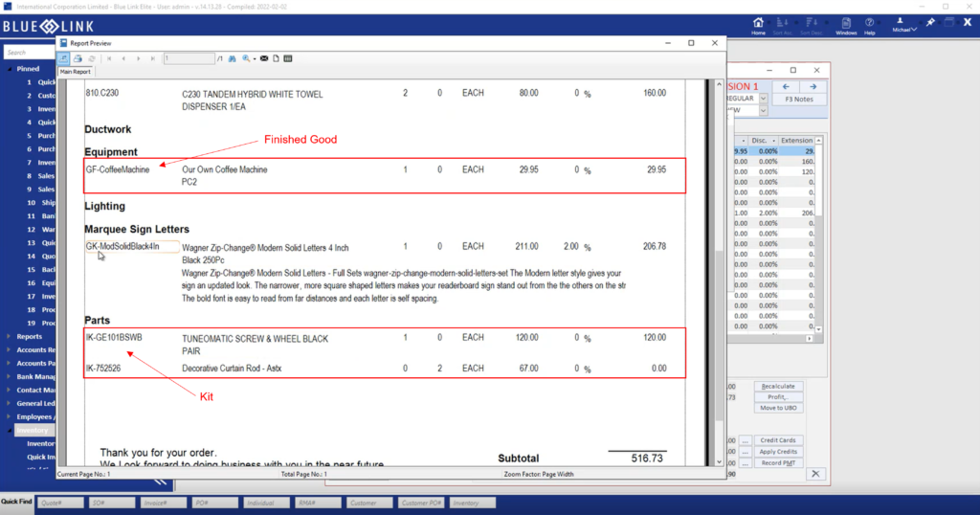Click the Home icon in top toolbar
This screenshot has height=515, width=980.
coord(758,25)
